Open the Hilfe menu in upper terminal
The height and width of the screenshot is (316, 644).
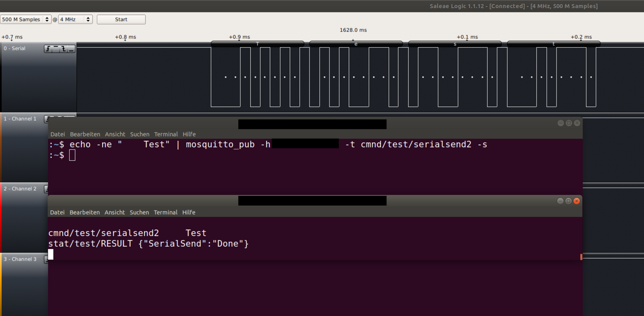click(189, 134)
